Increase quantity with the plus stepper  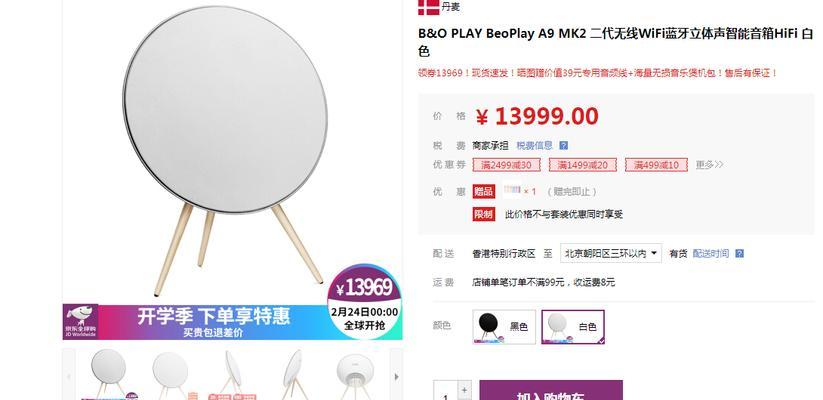click(x=464, y=390)
